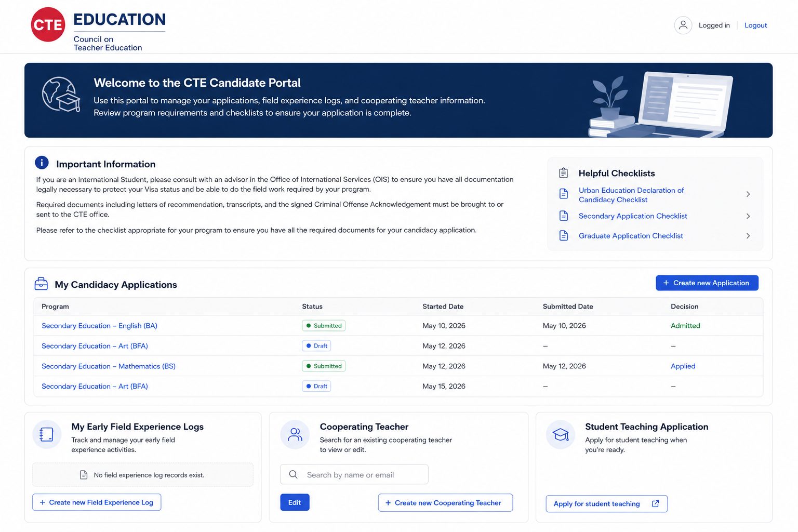Viewport: 798px width, 532px height.
Task: Click the external link icon on Apply button
Action: [x=656, y=503]
